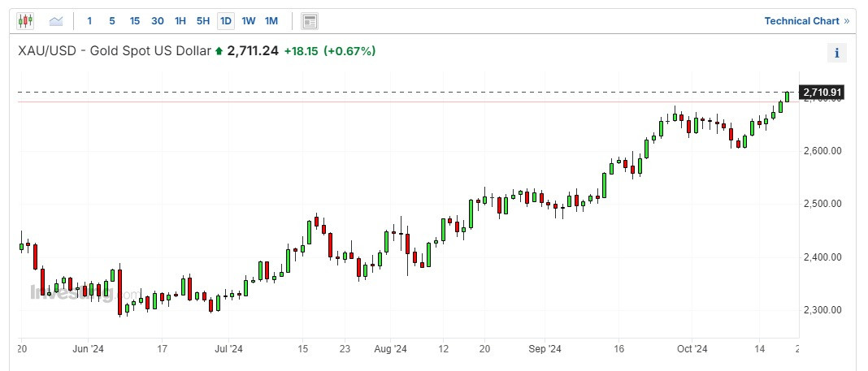Select the candlestick chart type icon
Viewport: 868px width, 371px height.
click(x=25, y=22)
